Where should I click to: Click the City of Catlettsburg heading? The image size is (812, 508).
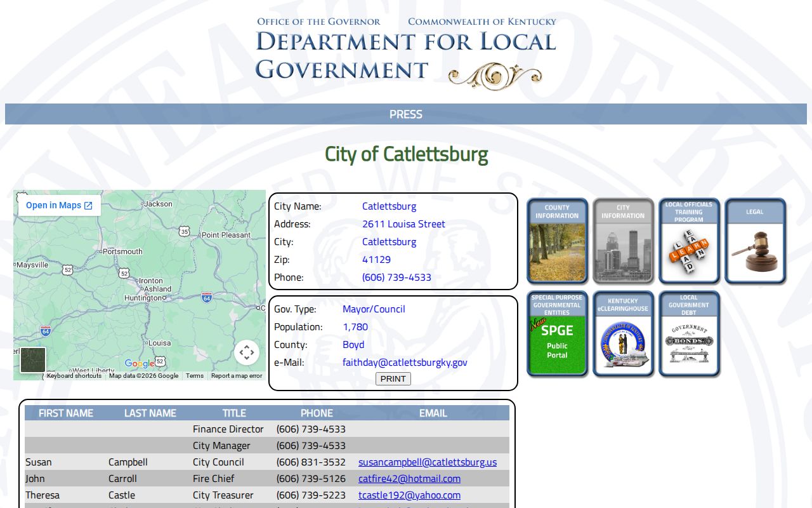pos(406,154)
